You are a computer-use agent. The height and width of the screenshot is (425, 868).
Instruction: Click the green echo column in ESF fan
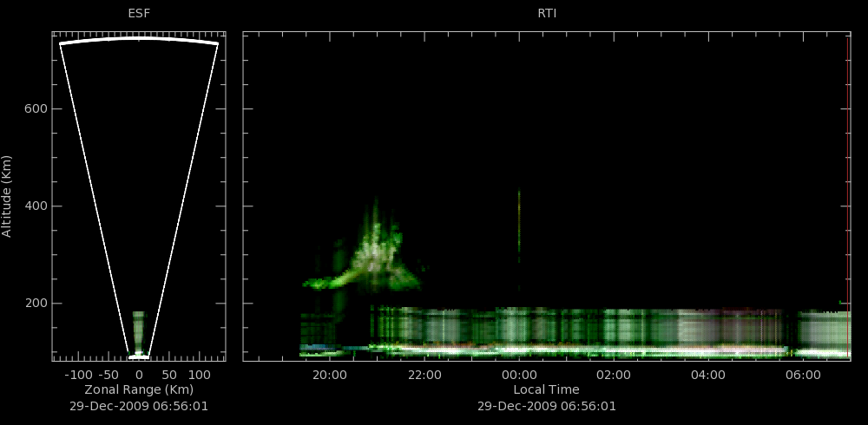[x=139, y=332]
